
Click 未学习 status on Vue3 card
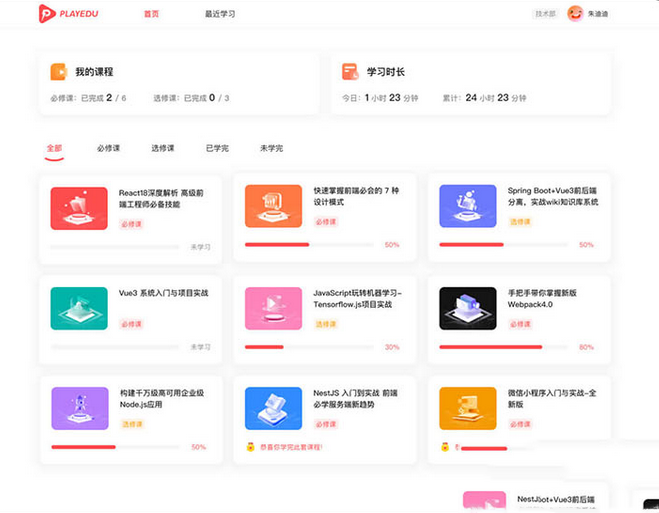click(200, 347)
